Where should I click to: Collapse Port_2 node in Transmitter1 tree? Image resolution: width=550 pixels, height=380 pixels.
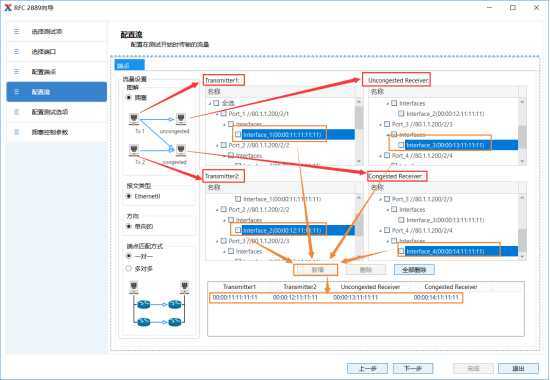pos(217,145)
